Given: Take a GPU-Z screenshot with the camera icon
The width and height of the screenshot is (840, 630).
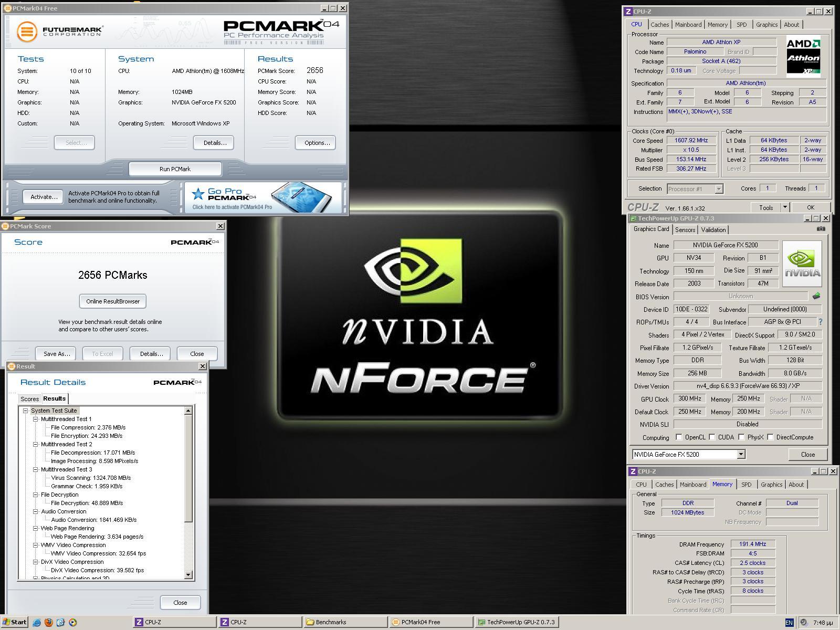Looking at the screenshot, I should click(821, 229).
